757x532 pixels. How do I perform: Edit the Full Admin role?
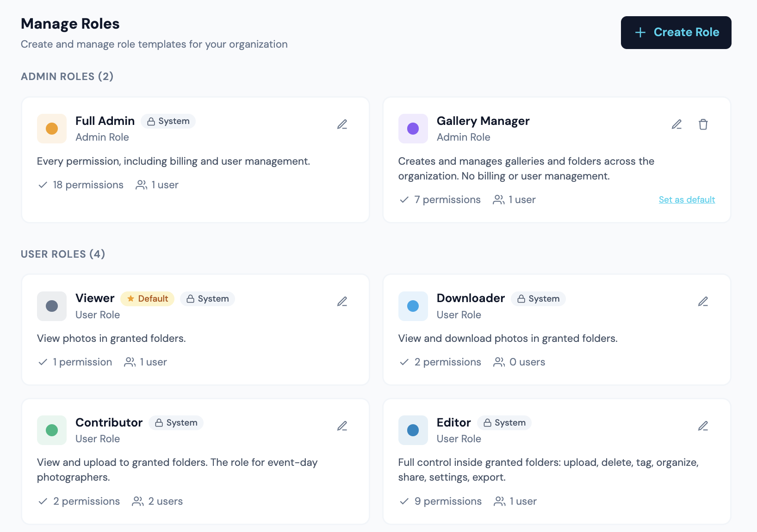tap(342, 124)
